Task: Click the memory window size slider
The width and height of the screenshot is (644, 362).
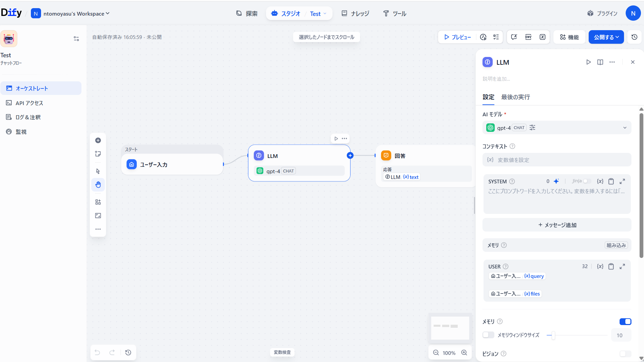Action: coord(577,335)
